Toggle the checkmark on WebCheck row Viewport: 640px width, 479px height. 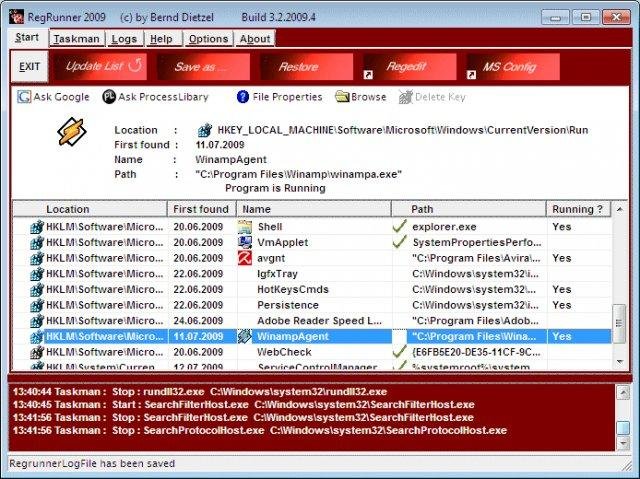click(400, 351)
